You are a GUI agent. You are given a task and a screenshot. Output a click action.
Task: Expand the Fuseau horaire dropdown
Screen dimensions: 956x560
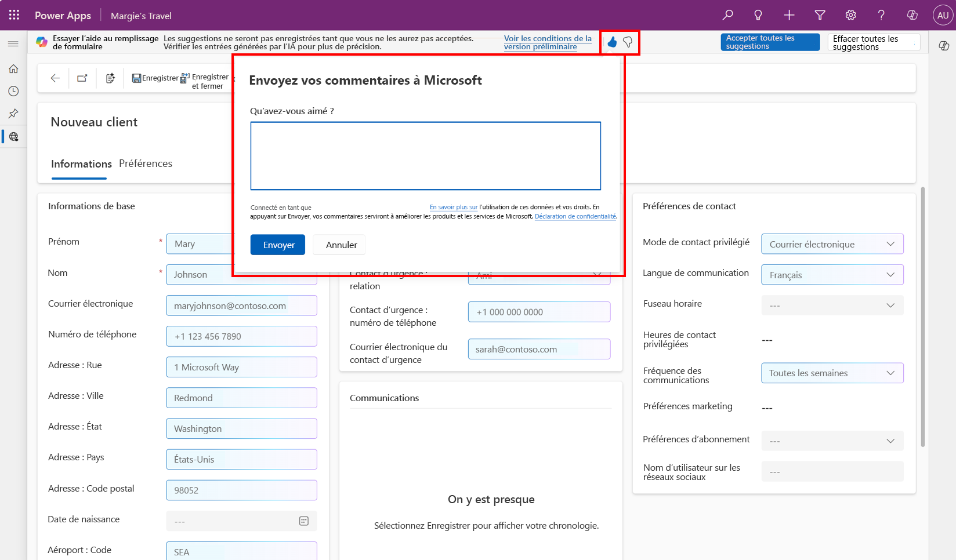click(x=832, y=306)
